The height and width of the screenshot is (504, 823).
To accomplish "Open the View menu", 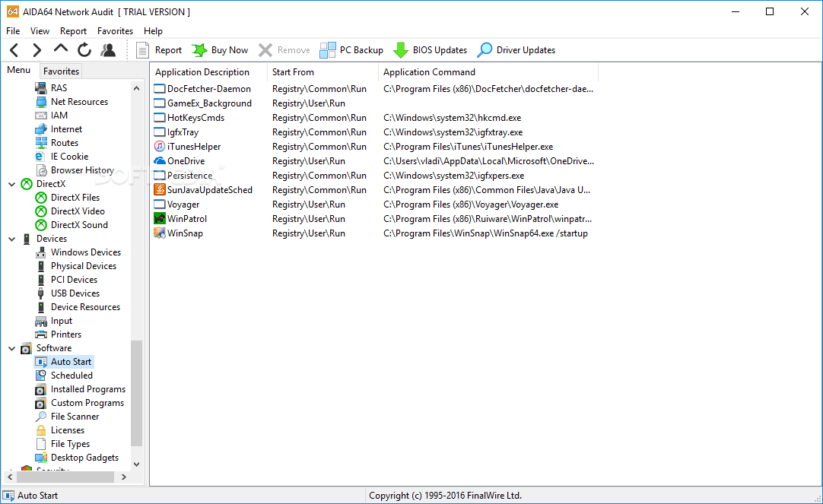I will point(40,31).
